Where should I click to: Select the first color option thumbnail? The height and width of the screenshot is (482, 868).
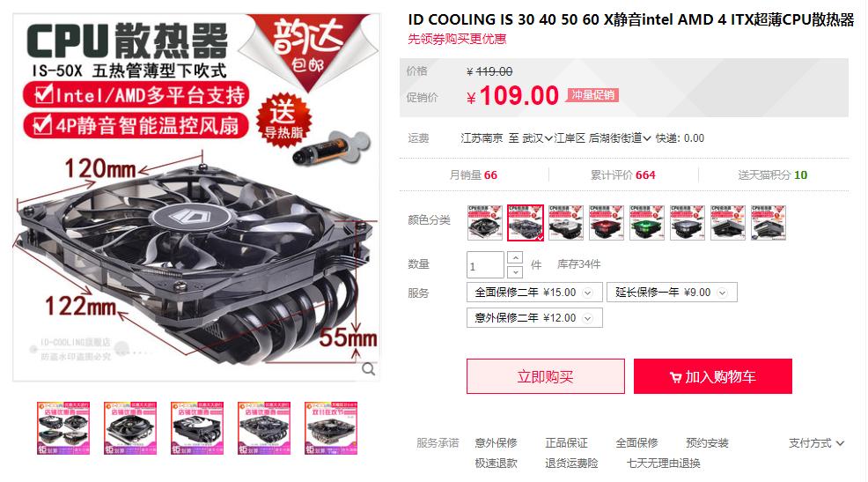tap(484, 223)
